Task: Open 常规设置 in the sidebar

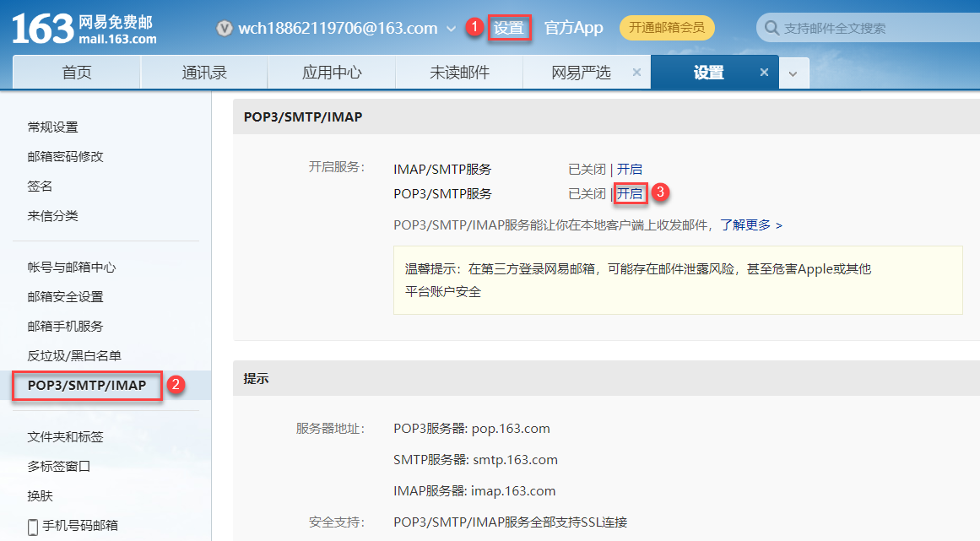Action: [x=52, y=127]
